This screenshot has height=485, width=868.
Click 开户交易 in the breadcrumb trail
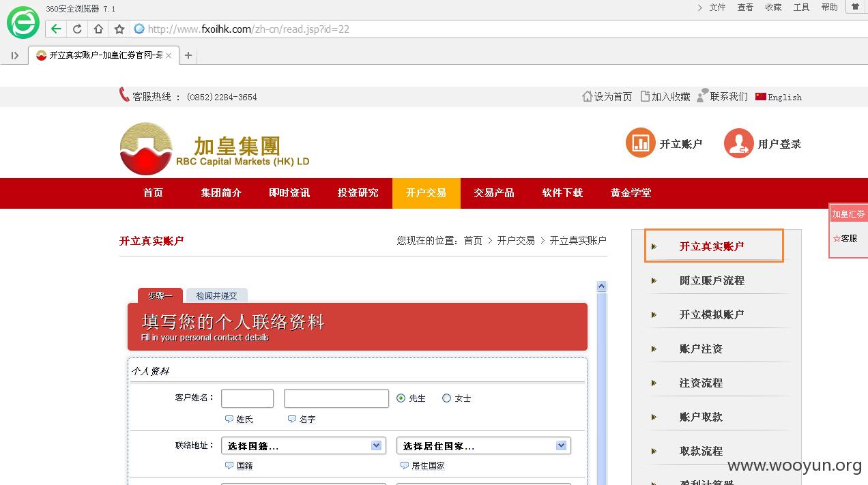click(x=516, y=241)
